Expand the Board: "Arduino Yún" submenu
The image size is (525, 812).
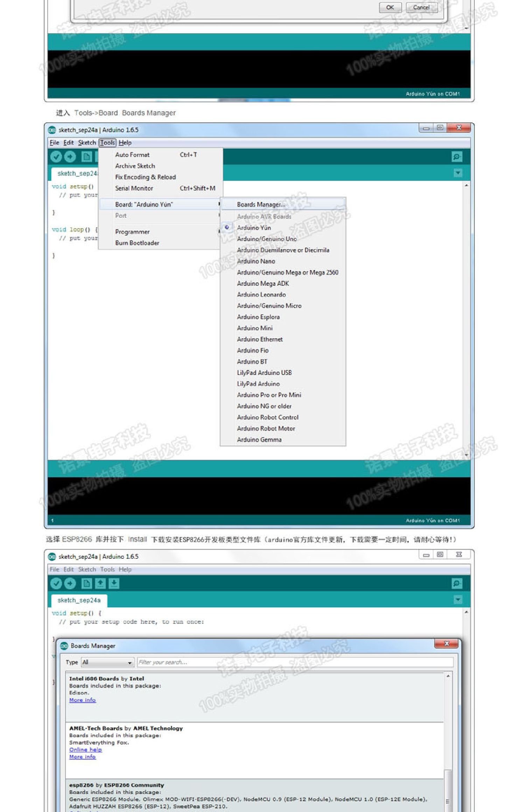coord(161,205)
